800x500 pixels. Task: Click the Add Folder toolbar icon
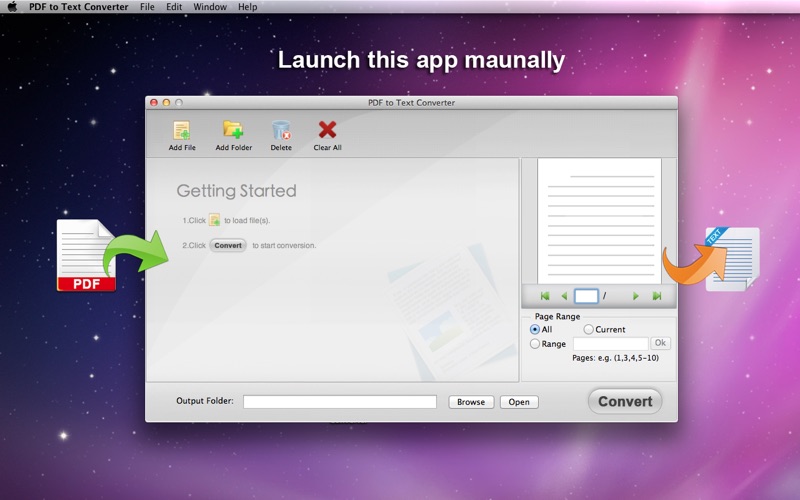click(233, 130)
